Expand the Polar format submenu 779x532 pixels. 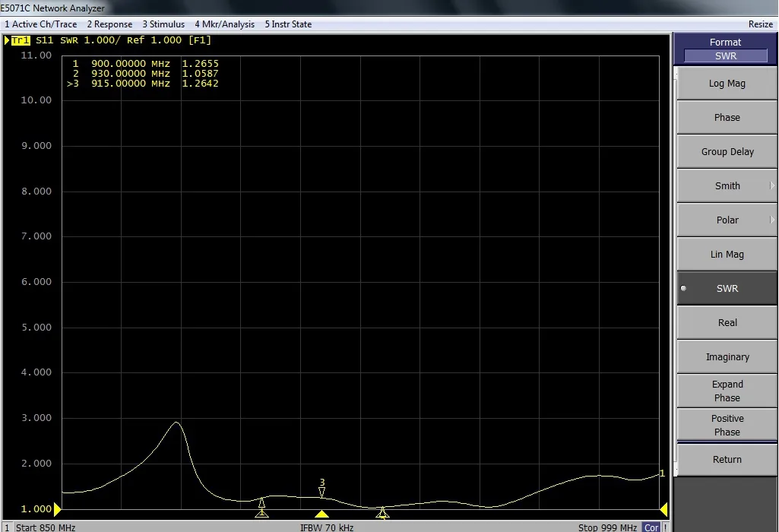727,220
